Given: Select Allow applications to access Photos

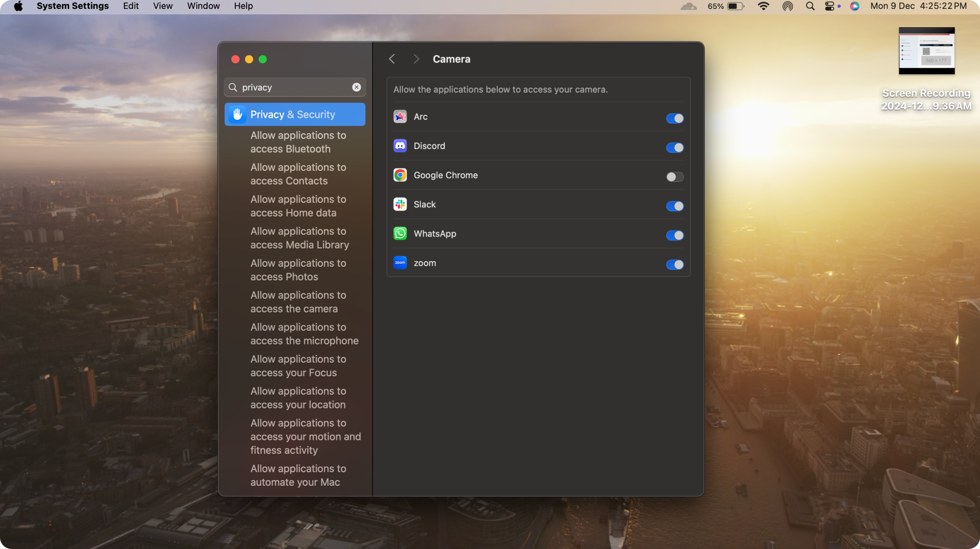Looking at the screenshot, I should 298,270.
